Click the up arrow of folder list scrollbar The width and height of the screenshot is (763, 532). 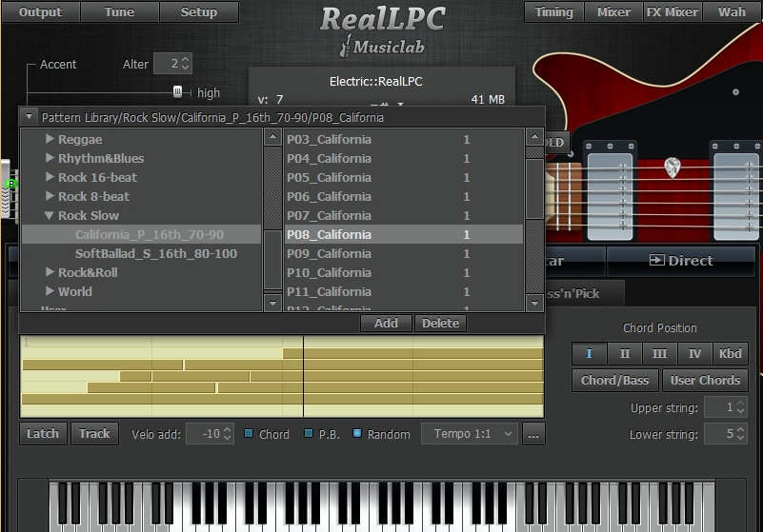coord(272,138)
